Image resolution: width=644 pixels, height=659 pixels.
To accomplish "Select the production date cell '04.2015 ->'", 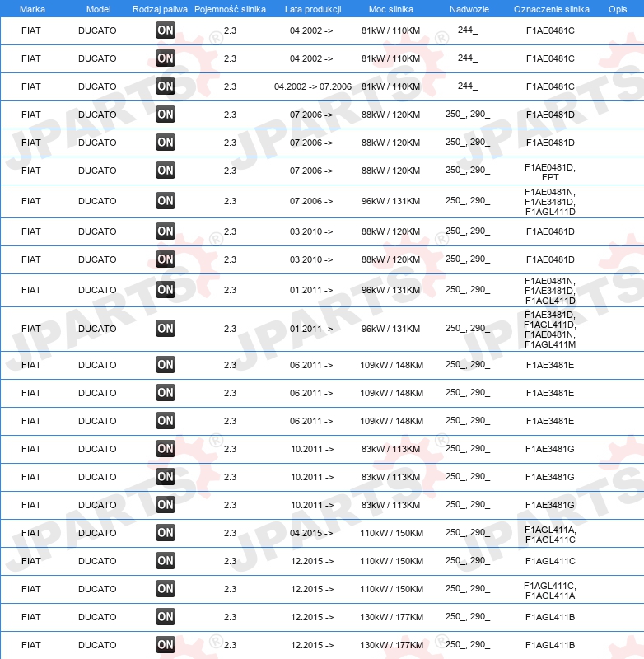I will click(x=311, y=533).
